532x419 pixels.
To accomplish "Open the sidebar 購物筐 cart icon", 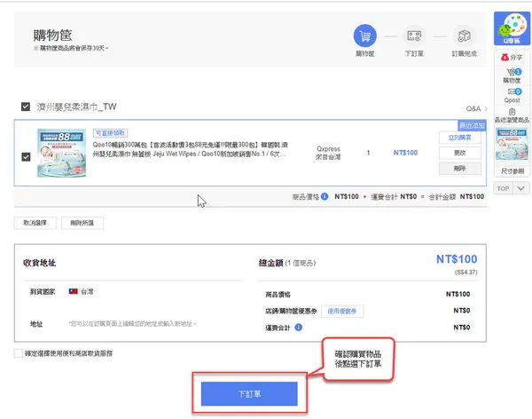I will [x=512, y=72].
